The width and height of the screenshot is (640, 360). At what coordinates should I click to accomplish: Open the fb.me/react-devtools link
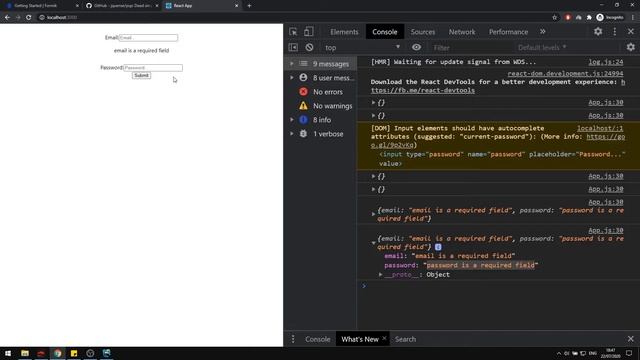click(x=422, y=90)
